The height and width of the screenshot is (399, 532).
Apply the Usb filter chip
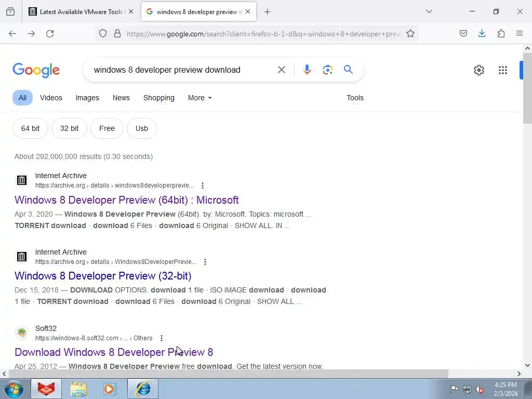(x=141, y=129)
